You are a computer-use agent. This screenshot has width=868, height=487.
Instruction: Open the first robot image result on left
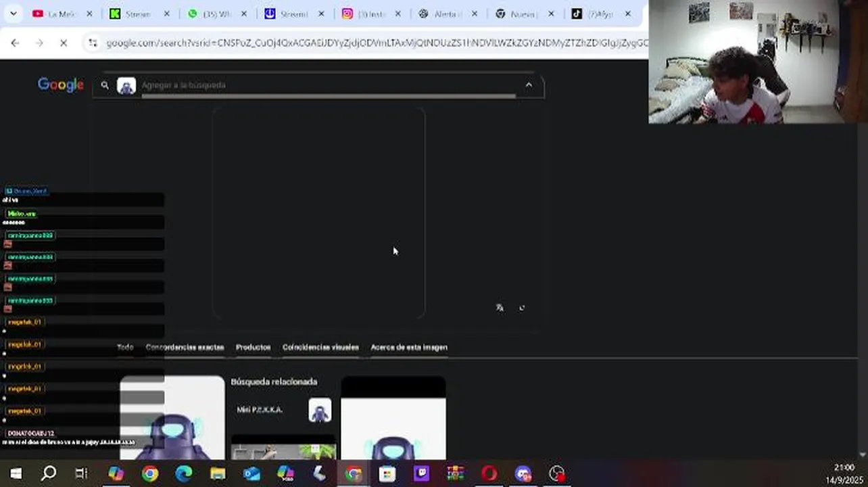[172, 417]
